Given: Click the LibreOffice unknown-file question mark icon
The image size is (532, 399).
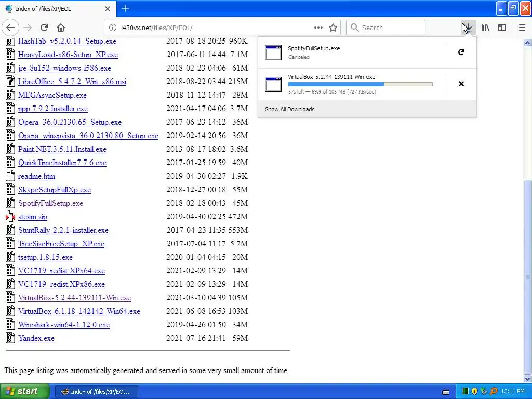Looking at the screenshot, I should pos(10,81).
